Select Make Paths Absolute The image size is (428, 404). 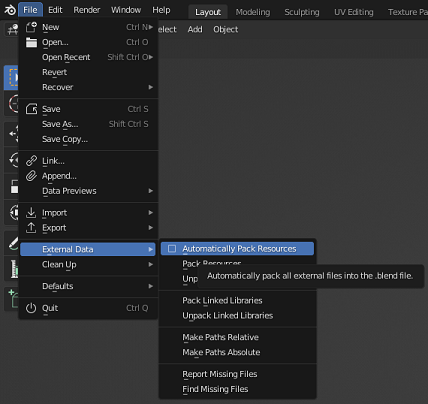click(237, 352)
